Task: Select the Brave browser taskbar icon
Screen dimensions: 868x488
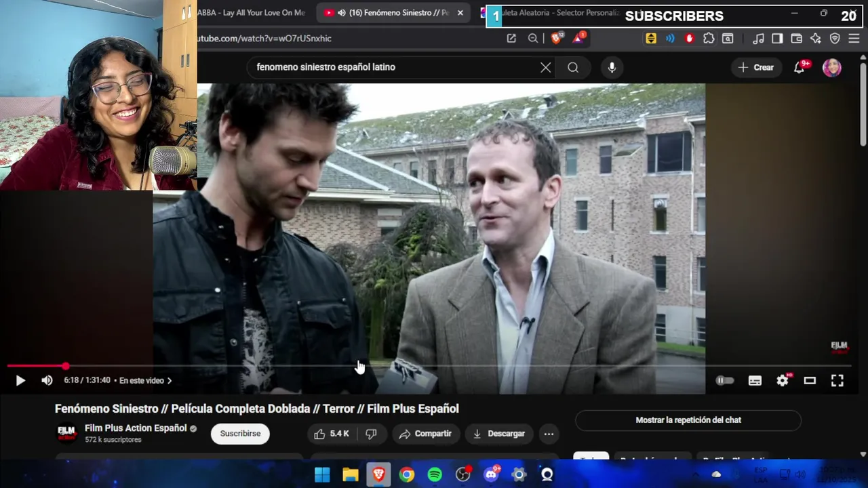Action: tap(378, 474)
